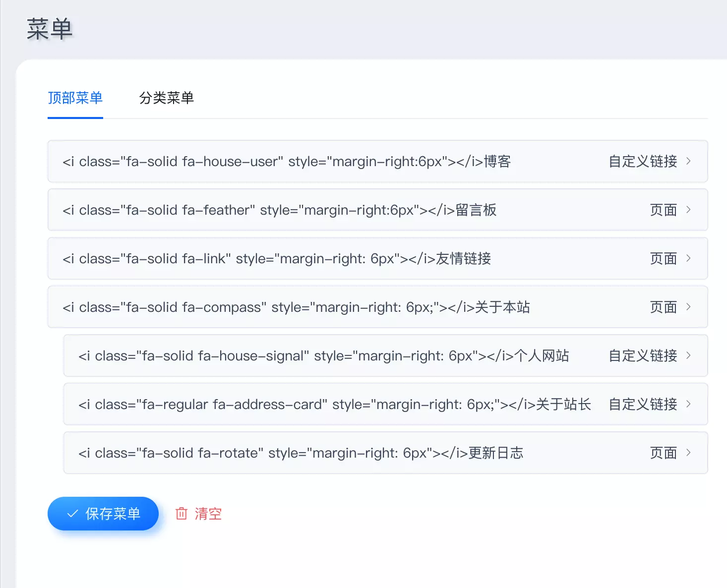Click the checkmark icon in 保存菜单
727x588 pixels.
[x=72, y=514]
